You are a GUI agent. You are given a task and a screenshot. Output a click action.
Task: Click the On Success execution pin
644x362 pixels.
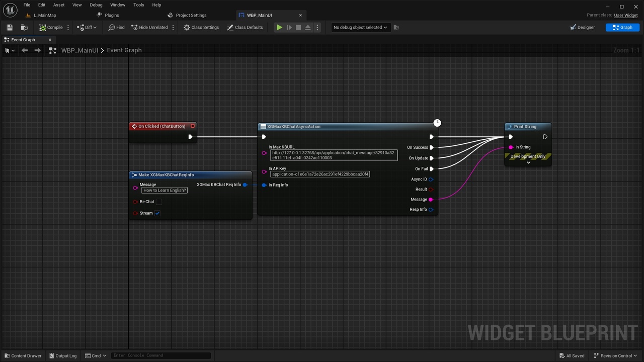point(431,147)
